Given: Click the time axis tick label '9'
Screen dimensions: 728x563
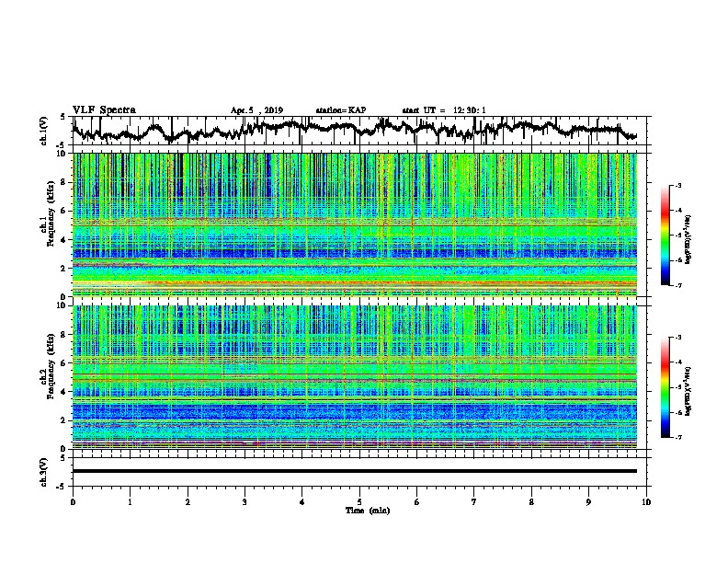Looking at the screenshot, I should (x=588, y=502).
